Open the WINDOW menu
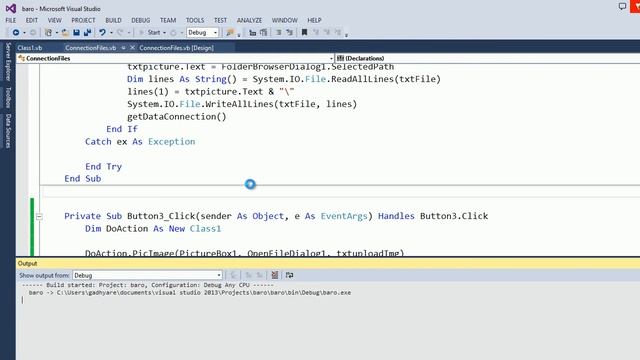 (284, 20)
